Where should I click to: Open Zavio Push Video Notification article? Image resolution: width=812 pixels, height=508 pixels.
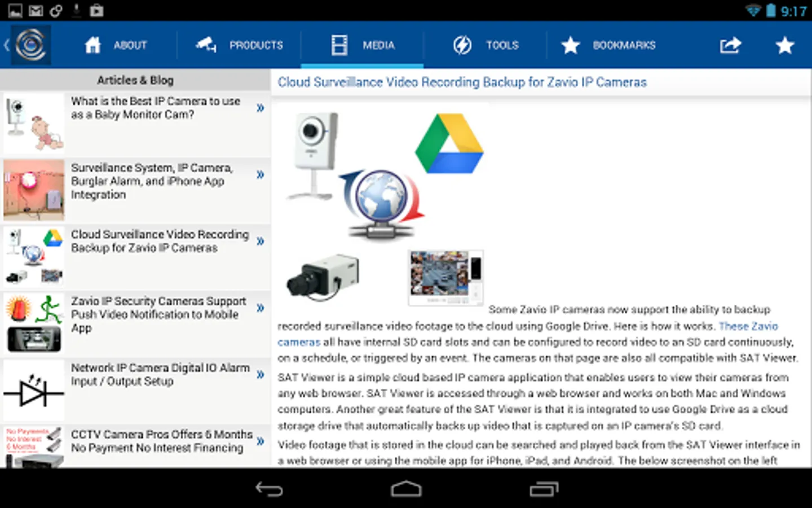coord(135,324)
